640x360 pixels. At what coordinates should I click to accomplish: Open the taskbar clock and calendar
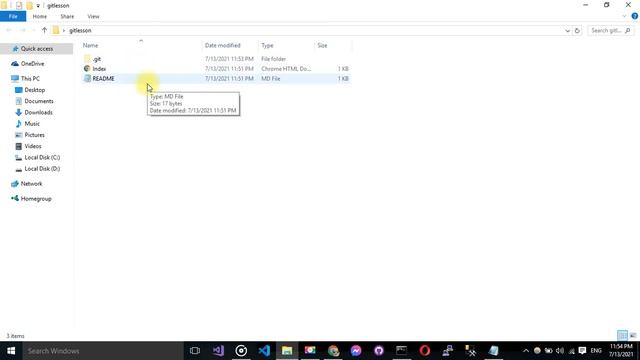(x=622, y=351)
